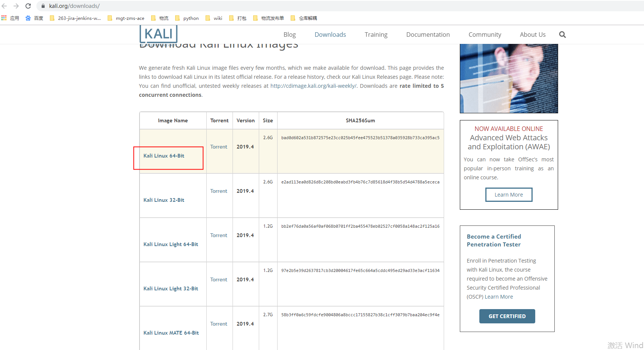This screenshot has height=350, width=644.
Task: Click the Image Name column header
Action: pyautogui.click(x=173, y=120)
